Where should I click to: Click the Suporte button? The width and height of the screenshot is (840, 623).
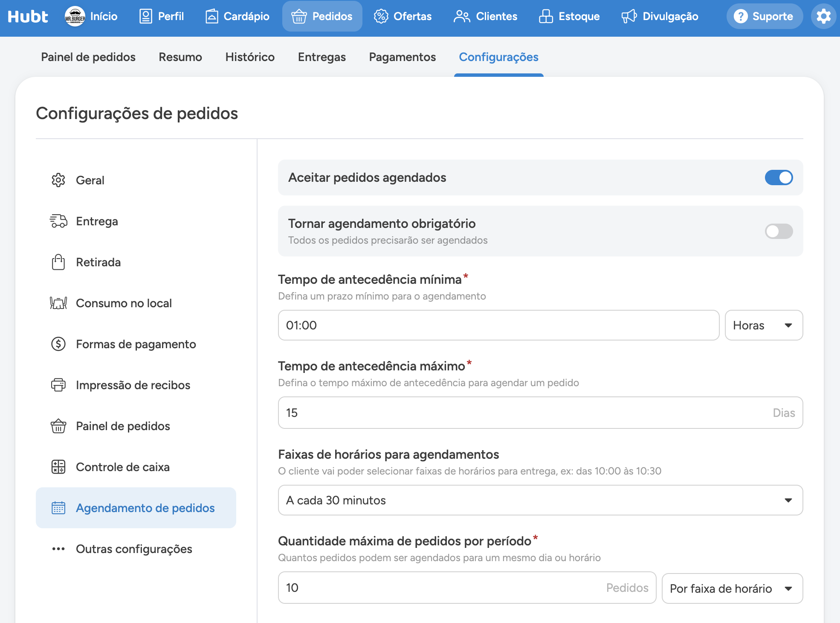765,17
